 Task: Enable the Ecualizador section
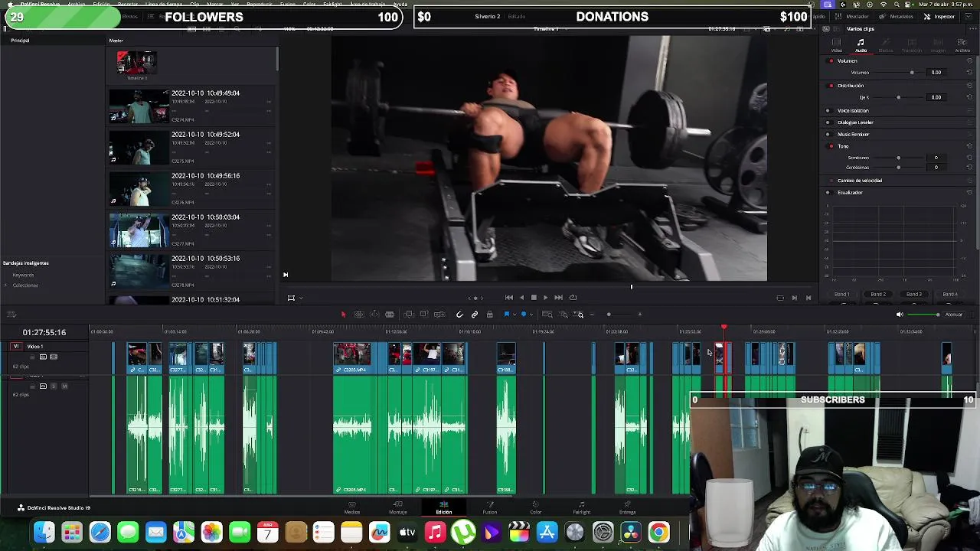[x=828, y=193]
